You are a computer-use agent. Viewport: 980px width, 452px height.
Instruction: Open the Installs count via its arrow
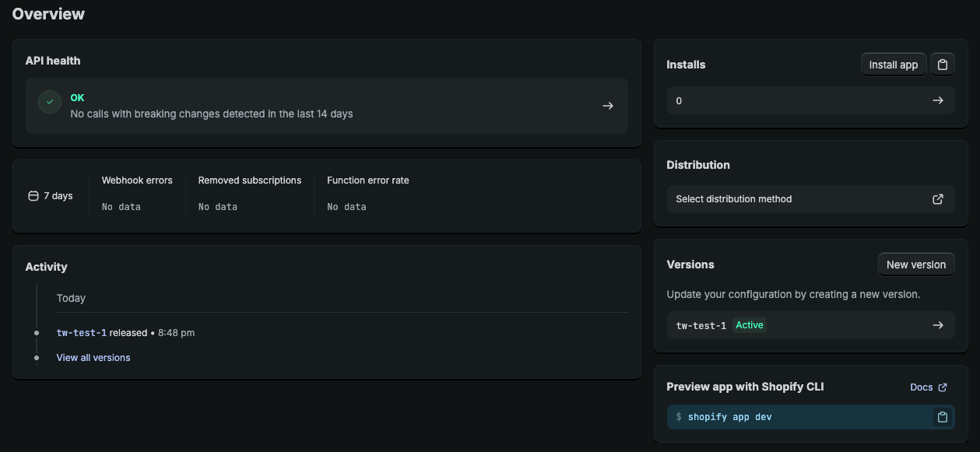tap(938, 100)
